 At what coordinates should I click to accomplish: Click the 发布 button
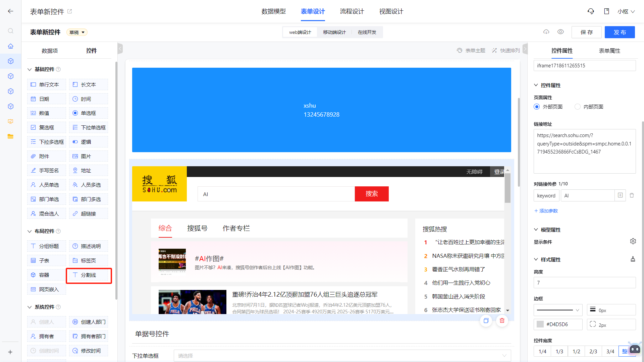click(x=620, y=32)
